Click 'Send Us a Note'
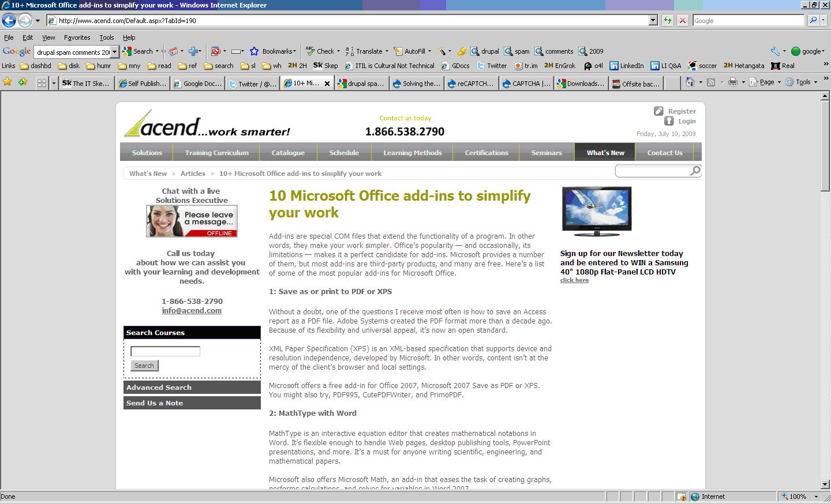 [x=192, y=403]
